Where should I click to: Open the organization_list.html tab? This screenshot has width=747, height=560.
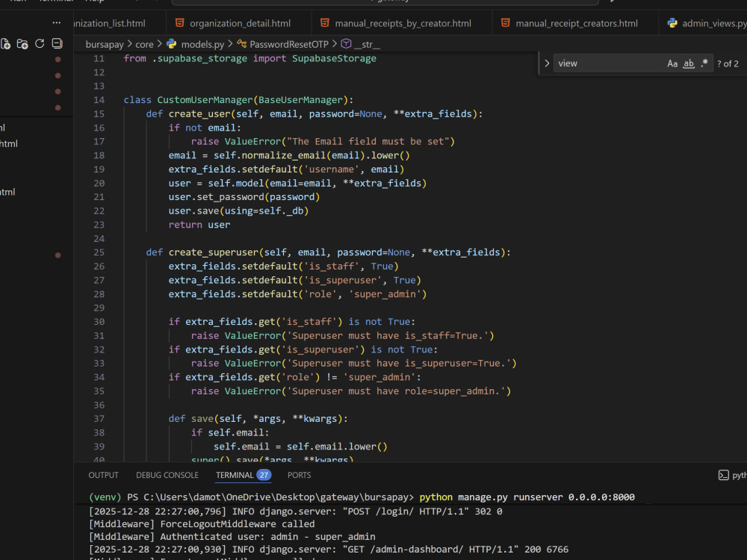[x=120, y=23]
